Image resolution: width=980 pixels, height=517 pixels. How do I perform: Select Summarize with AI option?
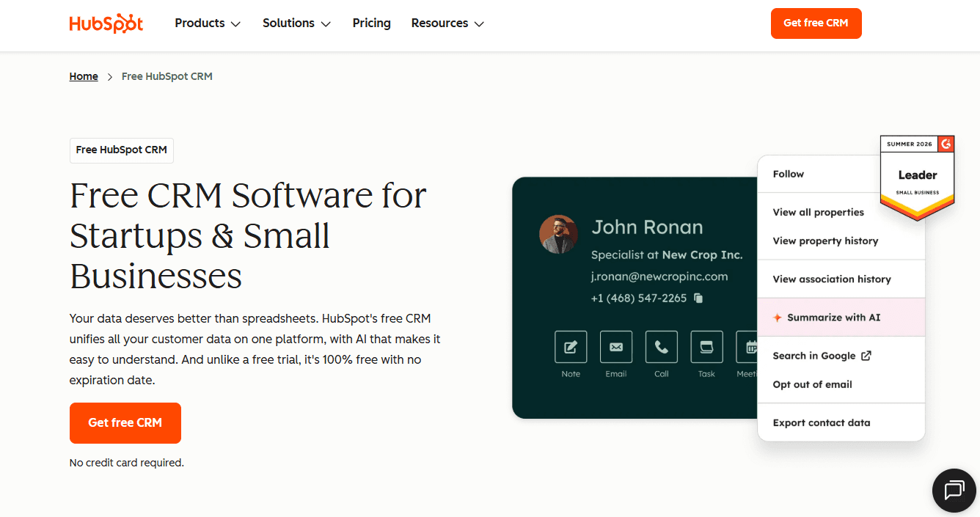click(841, 318)
